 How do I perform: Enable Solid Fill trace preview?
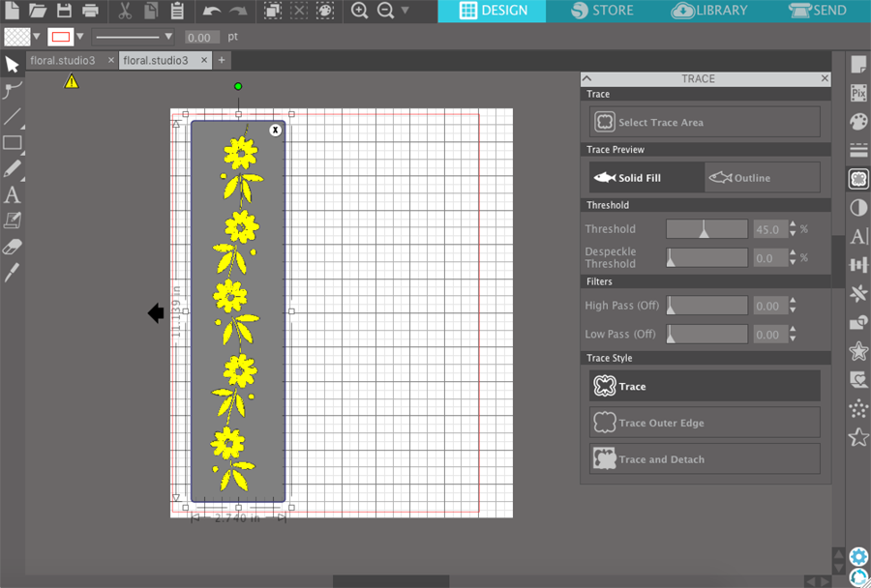[646, 178]
